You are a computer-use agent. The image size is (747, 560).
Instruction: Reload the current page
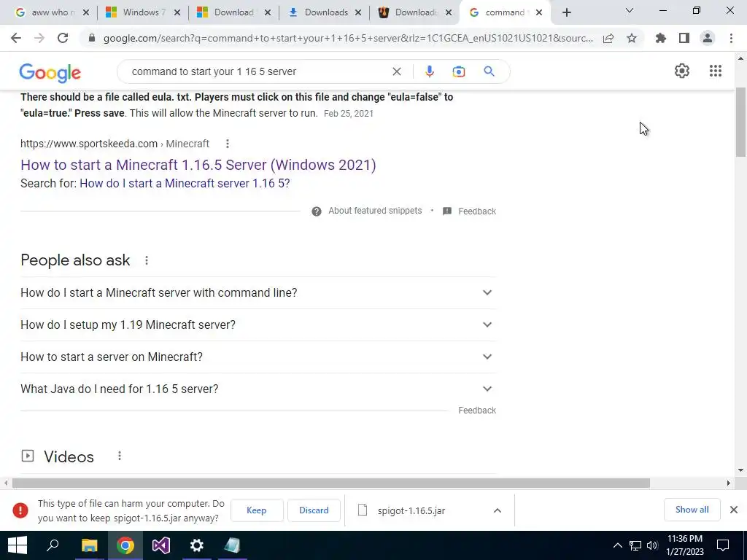pyautogui.click(x=63, y=38)
